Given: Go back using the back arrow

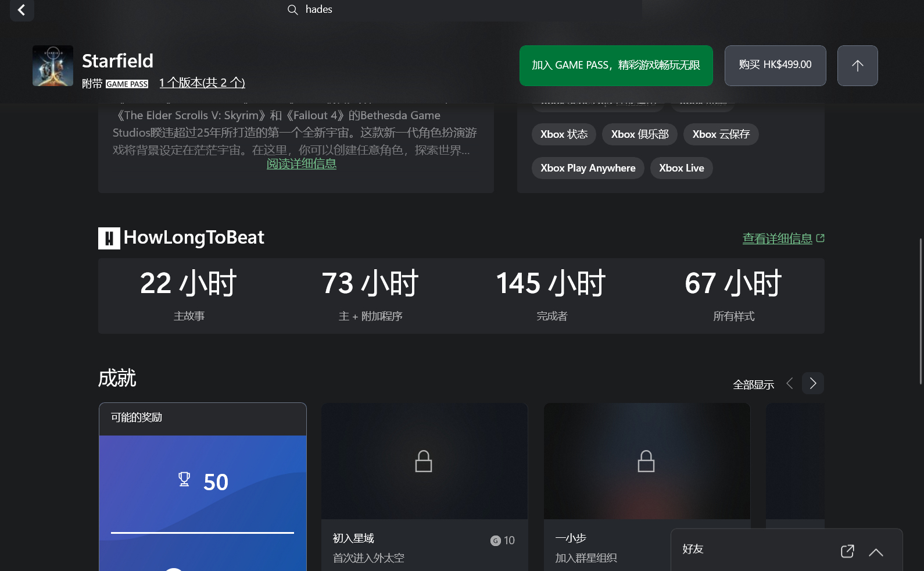Looking at the screenshot, I should pyautogui.click(x=22, y=10).
